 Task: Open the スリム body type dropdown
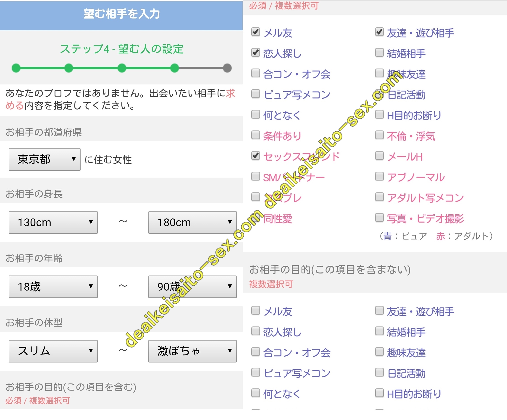pyautogui.click(x=53, y=351)
